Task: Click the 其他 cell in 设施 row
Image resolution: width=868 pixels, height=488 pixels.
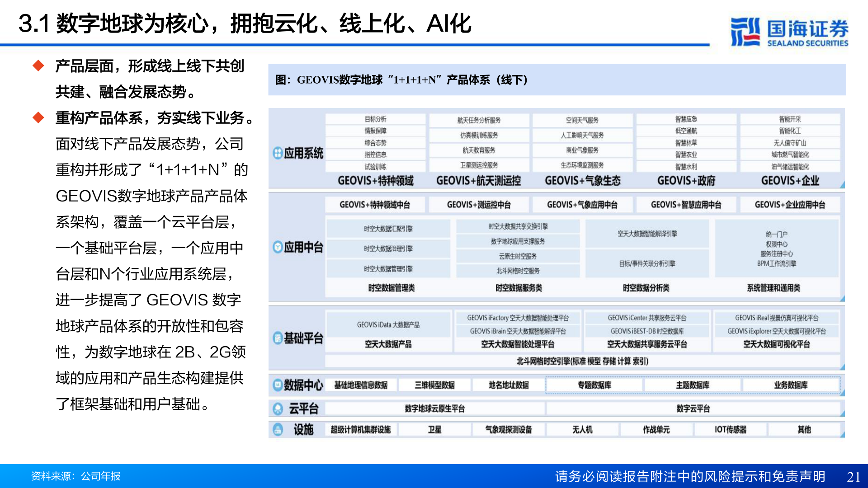Action: (804, 429)
